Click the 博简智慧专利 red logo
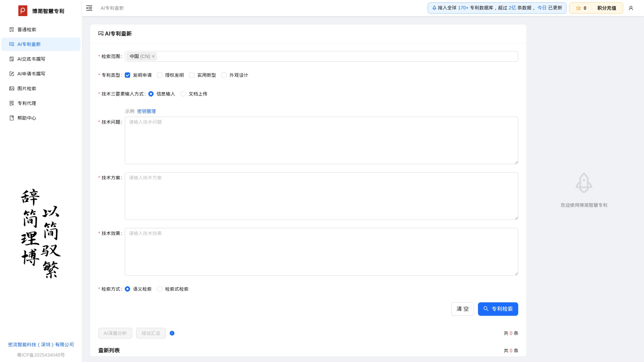The image size is (644, 362). click(x=23, y=11)
